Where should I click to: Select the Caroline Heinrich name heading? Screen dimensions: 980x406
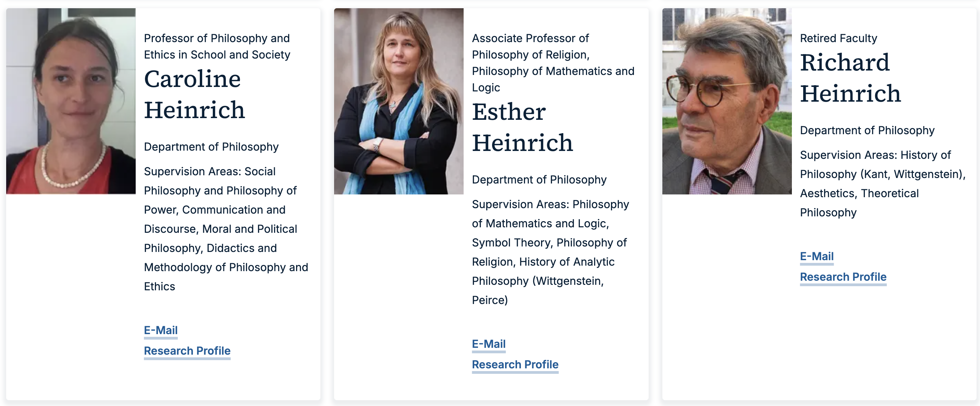click(194, 94)
